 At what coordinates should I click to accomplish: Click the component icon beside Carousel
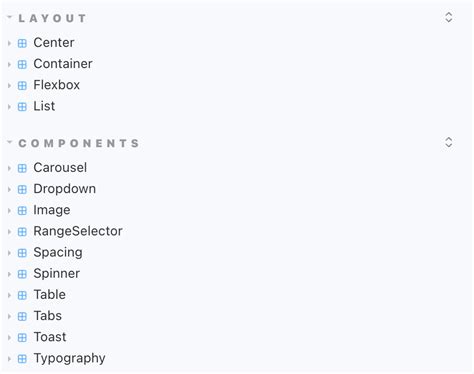(x=22, y=168)
